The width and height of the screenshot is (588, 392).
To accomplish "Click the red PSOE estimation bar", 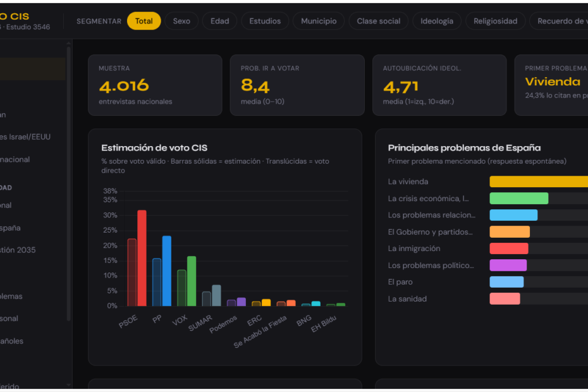I will click(x=142, y=258).
